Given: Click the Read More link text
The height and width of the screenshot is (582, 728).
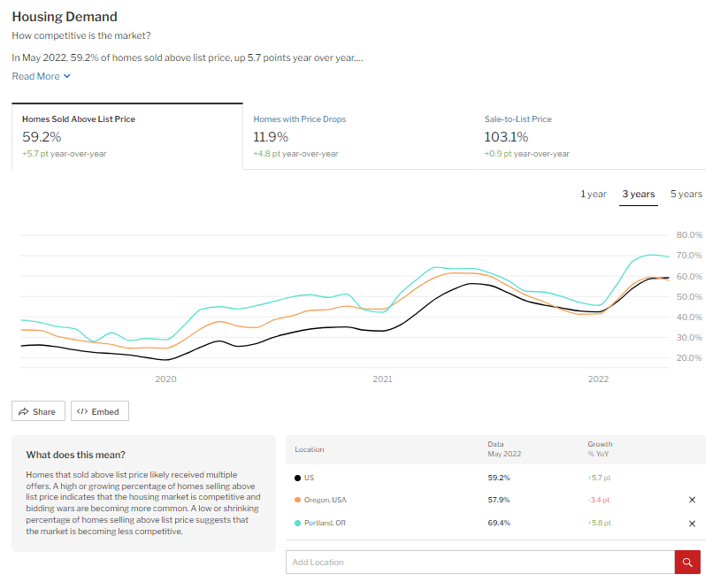Looking at the screenshot, I should 35,76.
